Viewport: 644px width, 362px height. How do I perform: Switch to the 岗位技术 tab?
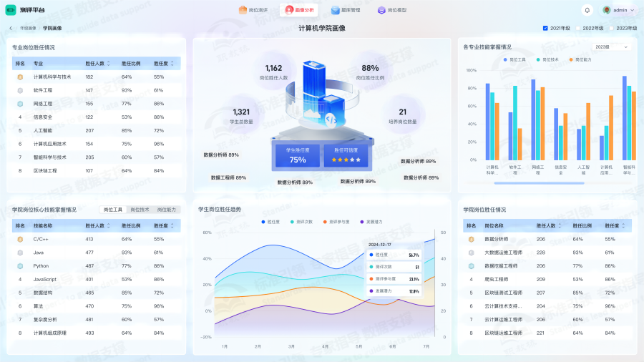(140, 210)
